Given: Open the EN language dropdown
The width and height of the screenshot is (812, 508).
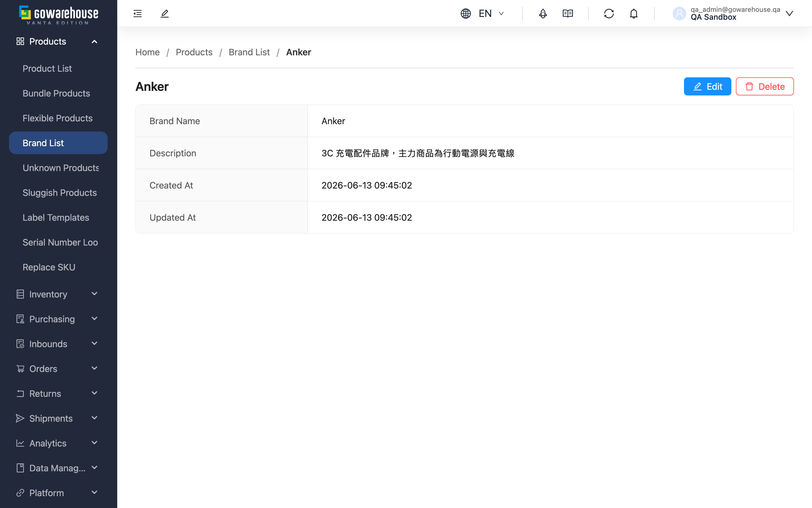Looking at the screenshot, I should click(491, 14).
